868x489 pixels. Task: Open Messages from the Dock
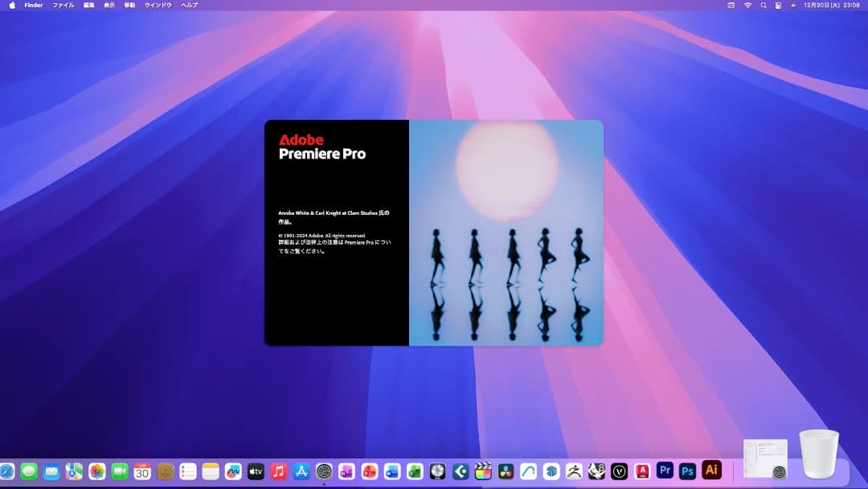pos(28,471)
